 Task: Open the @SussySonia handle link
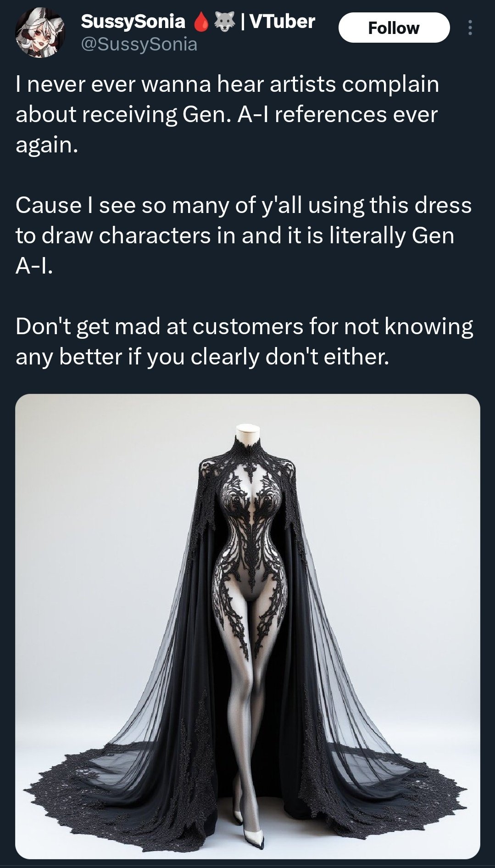139,44
